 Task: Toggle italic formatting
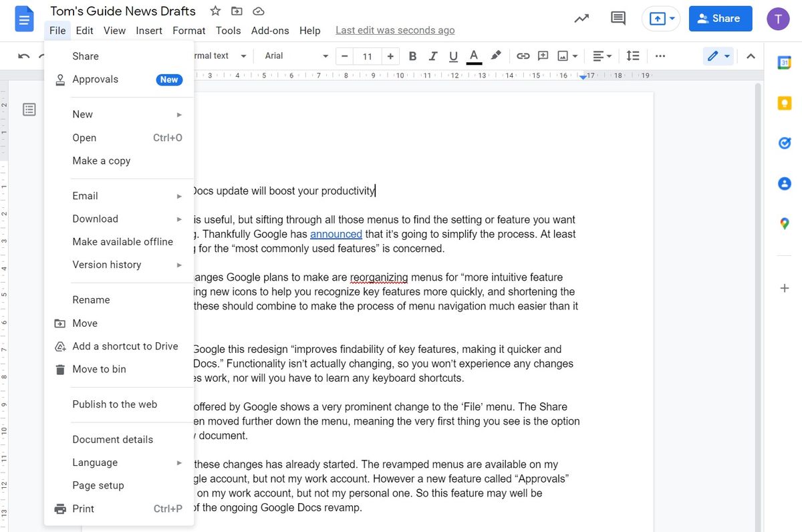coord(432,56)
